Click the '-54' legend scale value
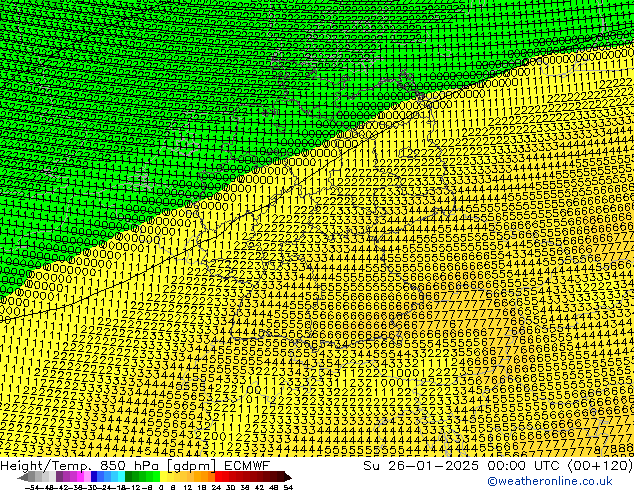 [32, 488]
